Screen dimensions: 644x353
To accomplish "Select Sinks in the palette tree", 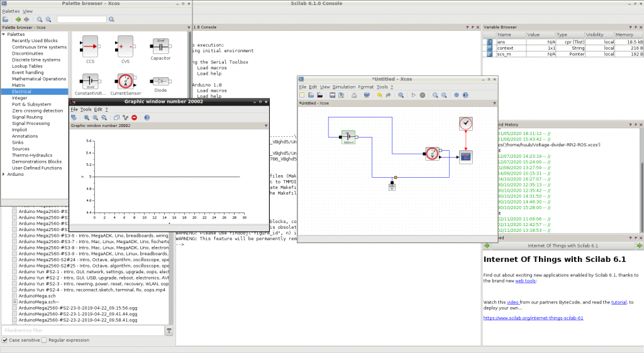I will pos(18,143).
